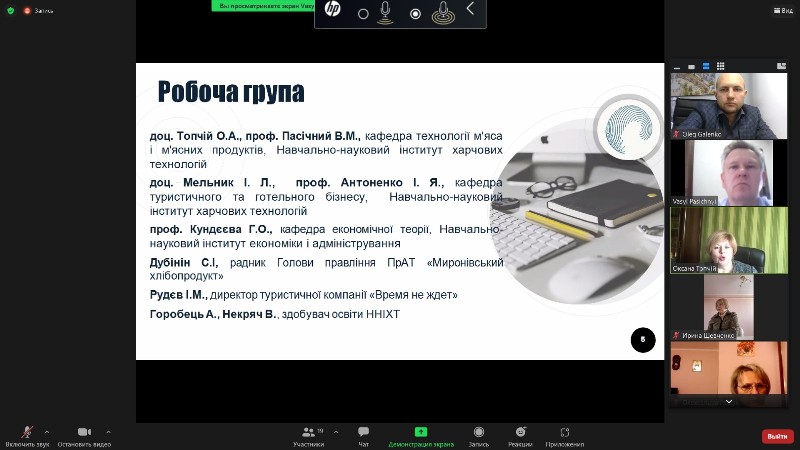
Task: Click muted mic icon beside Oleg Galenko
Action: click(677, 134)
